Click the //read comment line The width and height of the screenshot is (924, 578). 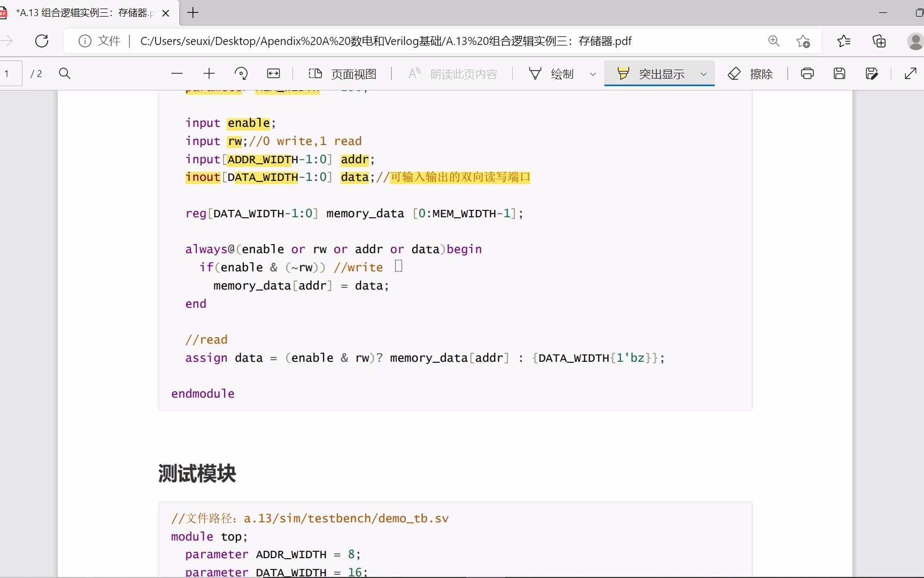(206, 340)
